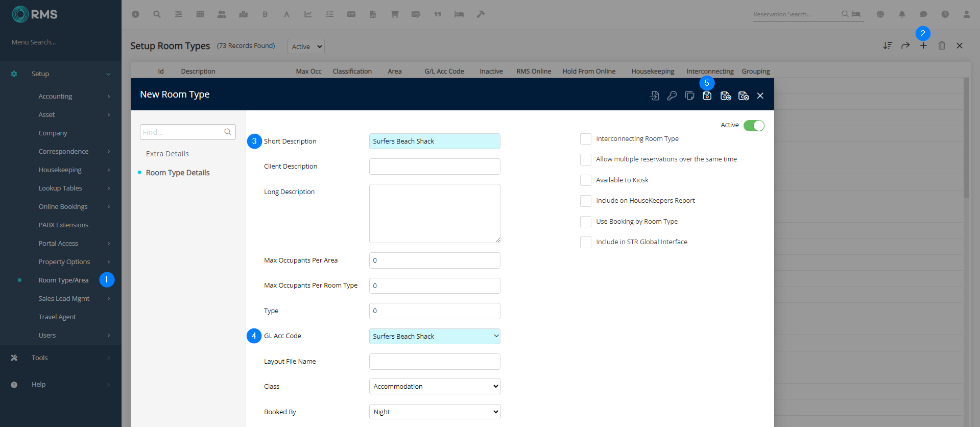The height and width of the screenshot is (427, 980).
Task: Click the Client Description field
Action: [435, 167]
